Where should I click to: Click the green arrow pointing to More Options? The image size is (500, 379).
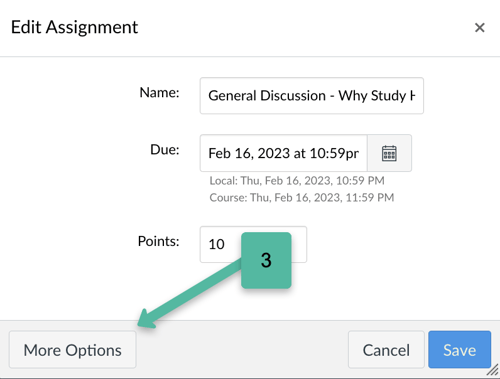tap(189, 293)
